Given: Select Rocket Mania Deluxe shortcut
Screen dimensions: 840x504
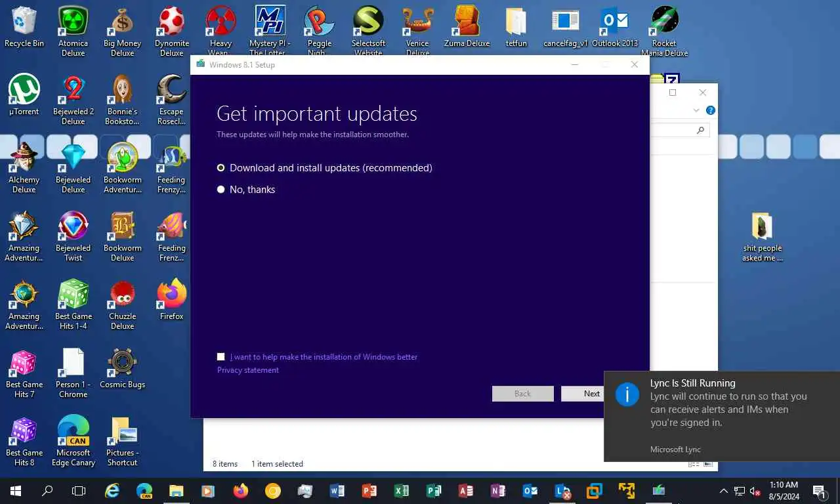Looking at the screenshot, I should click(664, 31).
